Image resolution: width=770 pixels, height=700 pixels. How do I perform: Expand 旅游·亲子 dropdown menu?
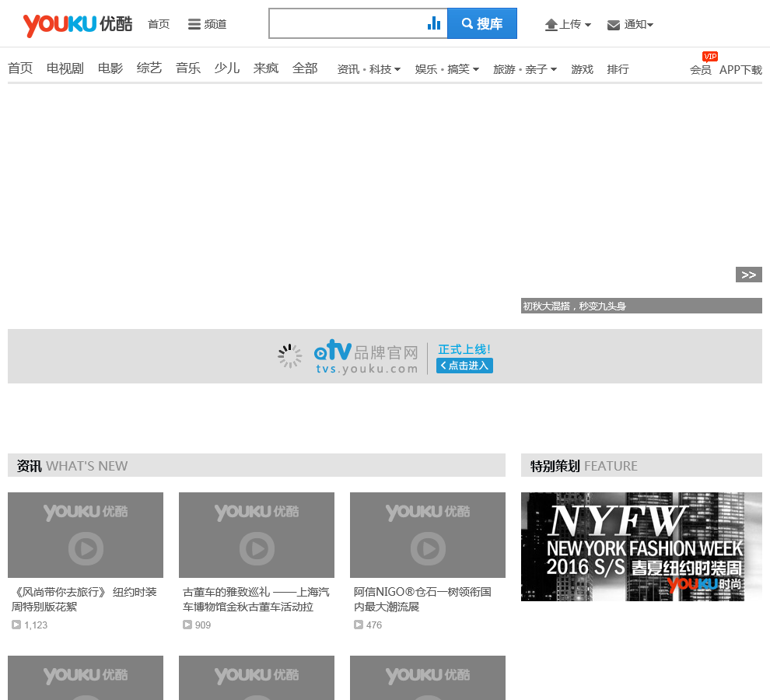[x=525, y=69]
